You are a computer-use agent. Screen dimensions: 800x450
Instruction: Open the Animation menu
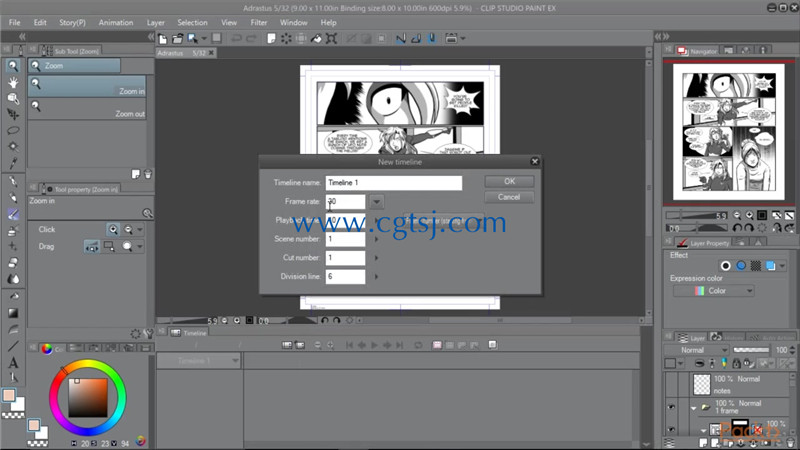[x=116, y=22]
